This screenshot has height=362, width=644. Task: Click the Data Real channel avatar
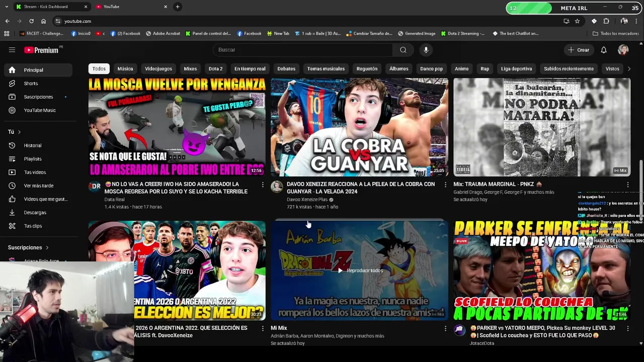pyautogui.click(x=94, y=187)
